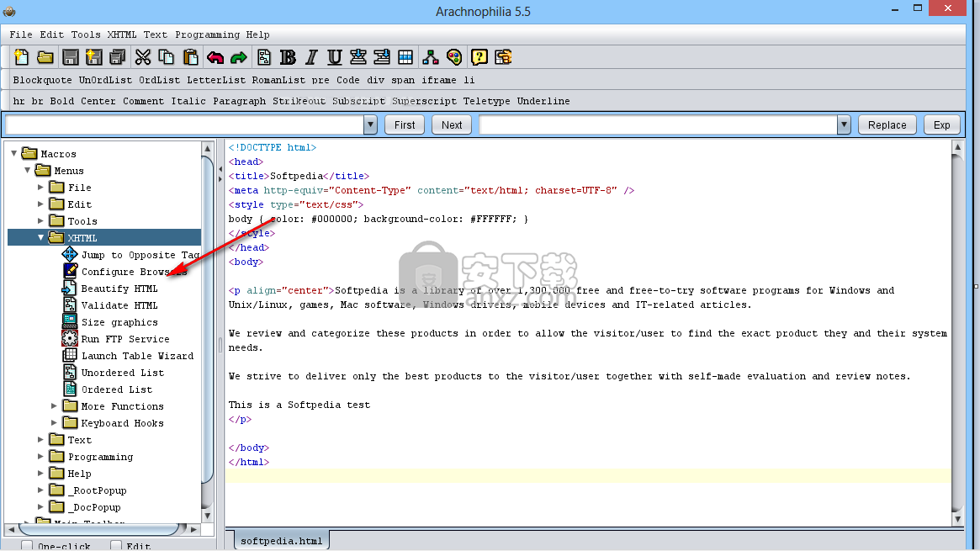Click into the replace text field
The image size is (980, 551).
659,125
